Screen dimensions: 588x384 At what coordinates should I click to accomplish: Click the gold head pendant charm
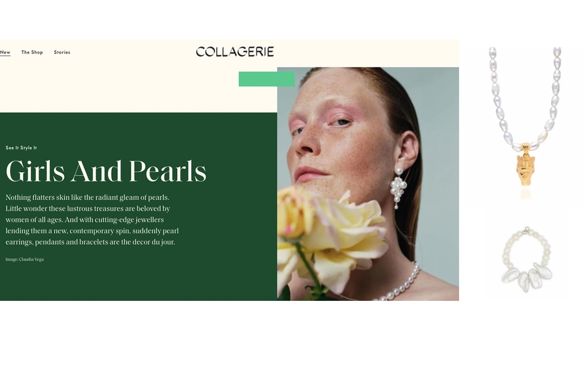525,164
